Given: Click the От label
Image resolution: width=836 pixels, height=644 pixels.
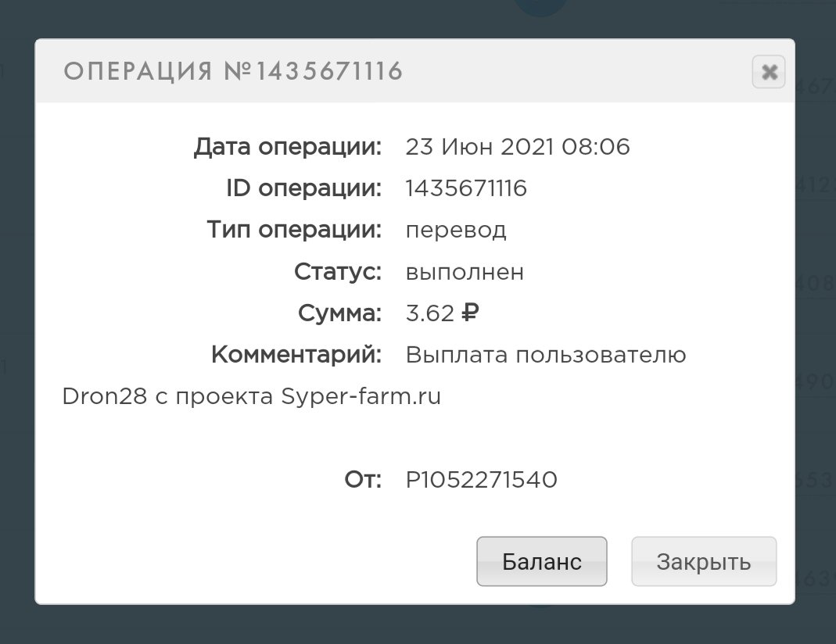Looking at the screenshot, I should click(x=363, y=479).
